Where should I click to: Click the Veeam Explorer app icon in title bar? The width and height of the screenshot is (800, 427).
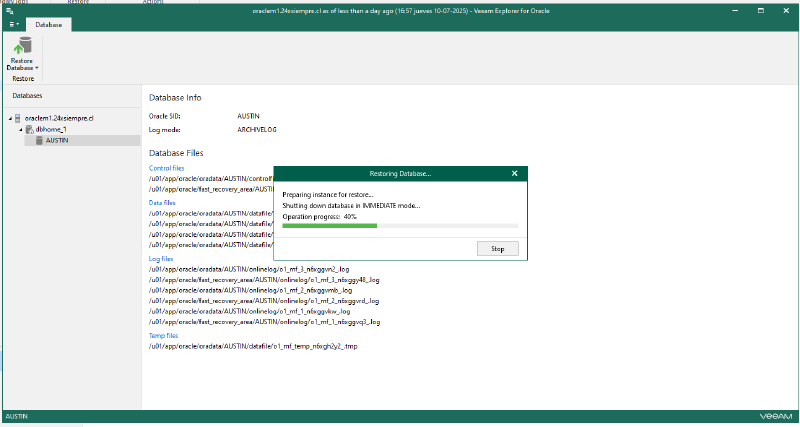point(10,11)
